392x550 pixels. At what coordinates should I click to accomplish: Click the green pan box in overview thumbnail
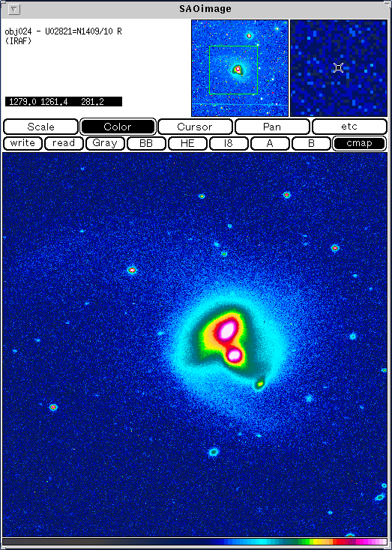pyautogui.click(x=233, y=70)
